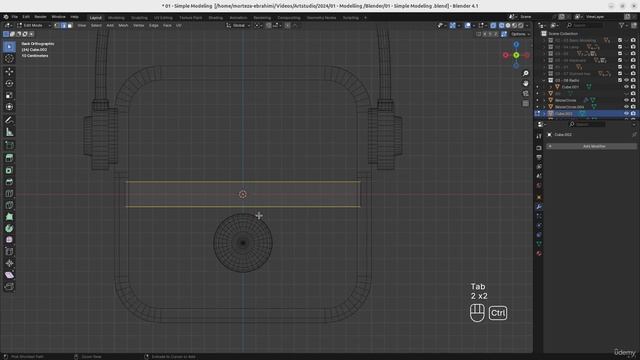Enable edge select mode
The image size is (640, 360).
tap(63, 25)
